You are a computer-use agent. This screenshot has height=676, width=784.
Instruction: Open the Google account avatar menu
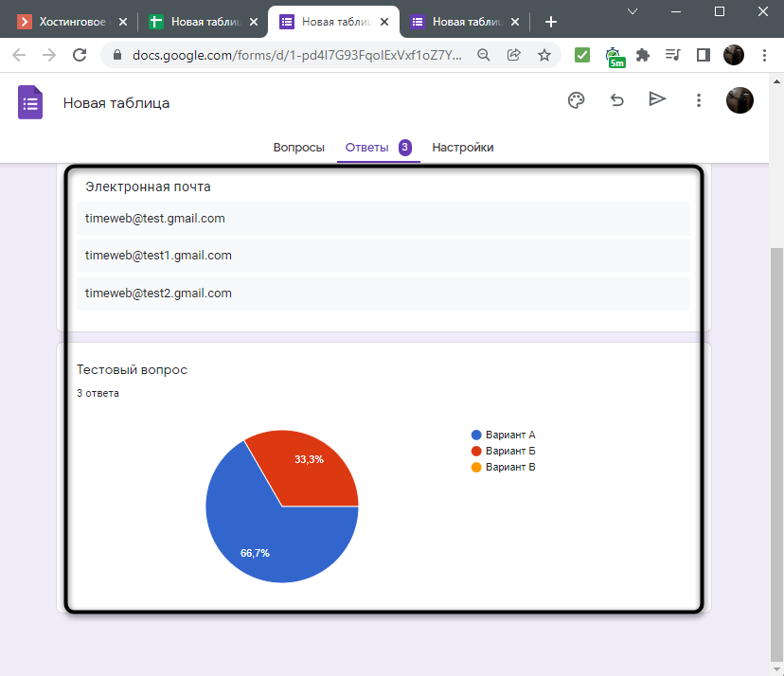click(739, 100)
